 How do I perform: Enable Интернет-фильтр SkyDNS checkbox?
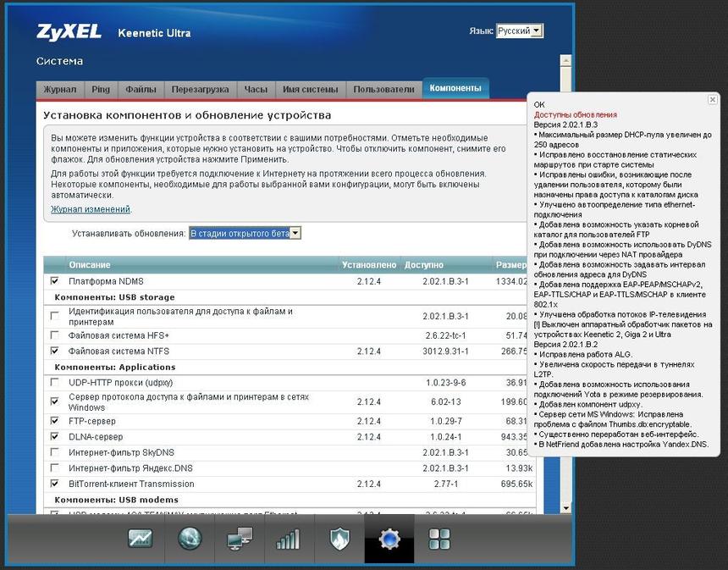coord(55,452)
